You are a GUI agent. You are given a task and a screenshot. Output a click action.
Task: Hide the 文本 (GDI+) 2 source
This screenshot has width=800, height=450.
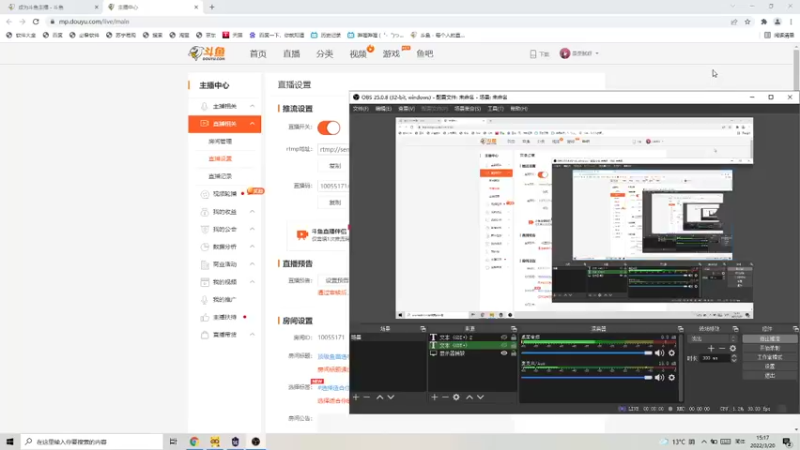[504, 337]
